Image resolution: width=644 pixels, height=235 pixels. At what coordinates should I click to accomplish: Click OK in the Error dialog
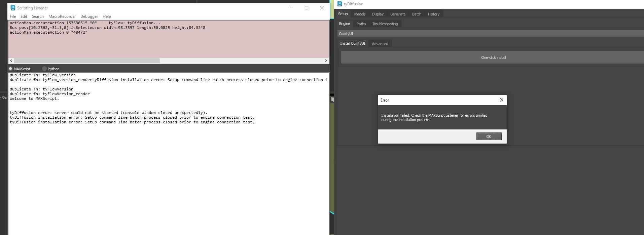489,136
